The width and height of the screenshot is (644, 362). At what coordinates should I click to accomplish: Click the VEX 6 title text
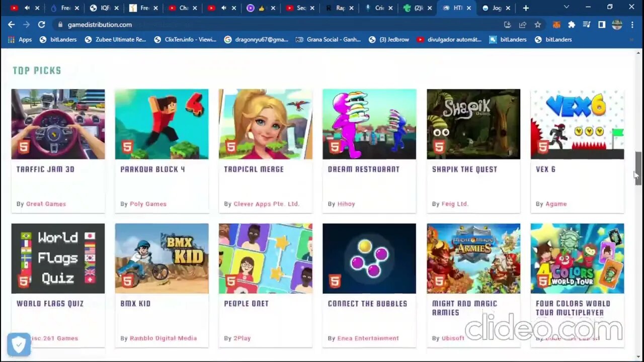(x=545, y=169)
